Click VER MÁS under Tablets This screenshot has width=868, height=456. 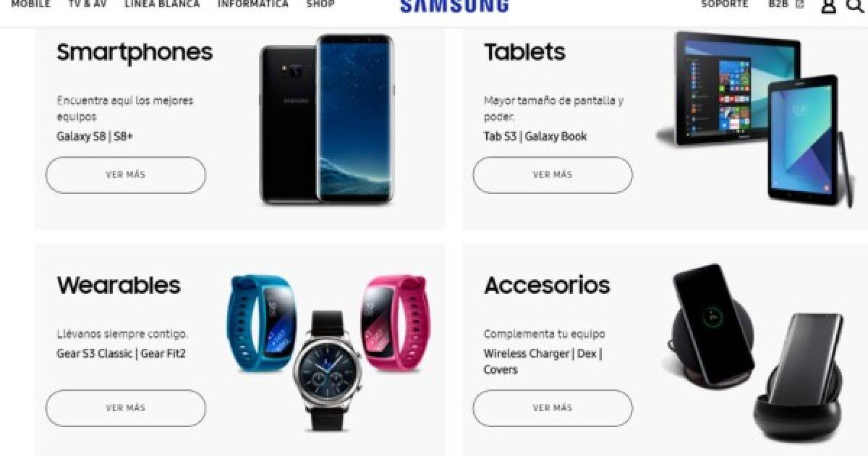[553, 175]
